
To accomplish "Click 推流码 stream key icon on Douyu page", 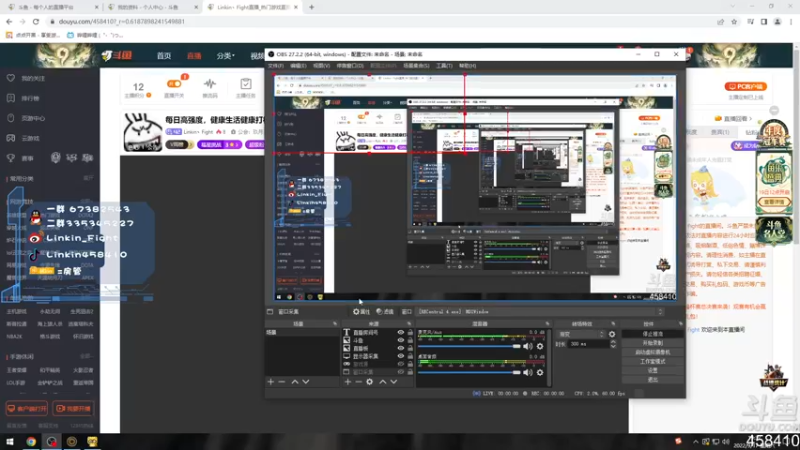I will (x=210, y=88).
